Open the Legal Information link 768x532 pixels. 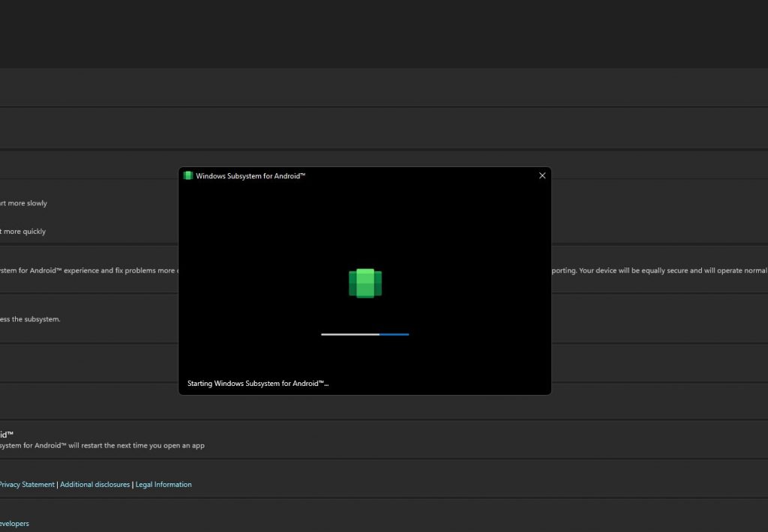click(x=163, y=485)
